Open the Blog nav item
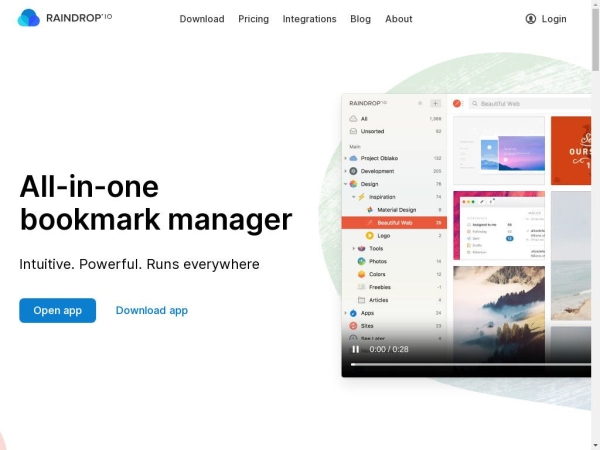 click(360, 19)
